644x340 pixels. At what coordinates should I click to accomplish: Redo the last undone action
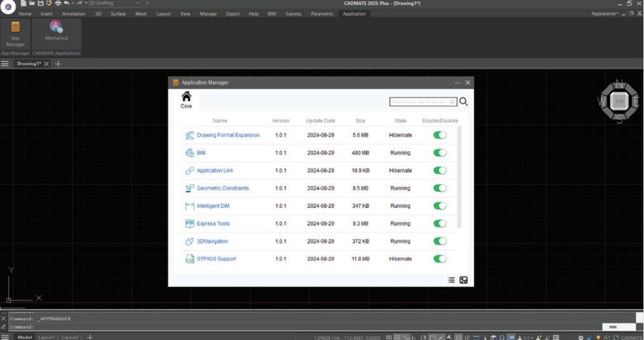(79, 3)
